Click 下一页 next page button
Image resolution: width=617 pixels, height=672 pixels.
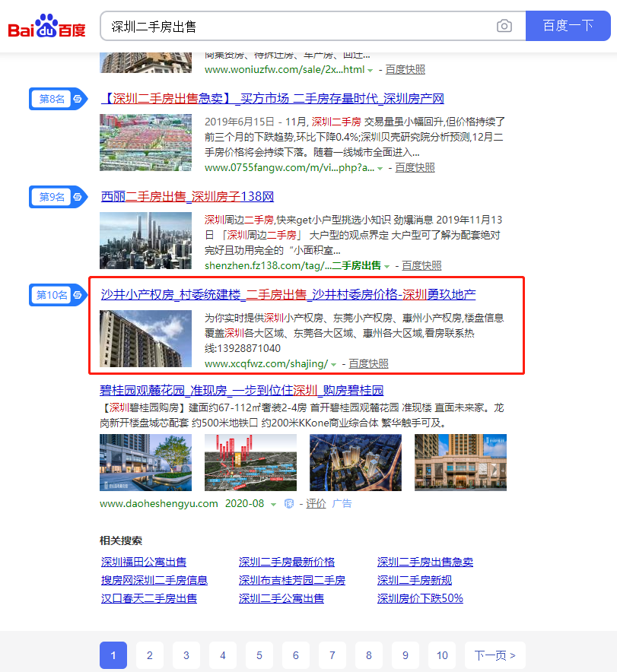click(x=495, y=655)
